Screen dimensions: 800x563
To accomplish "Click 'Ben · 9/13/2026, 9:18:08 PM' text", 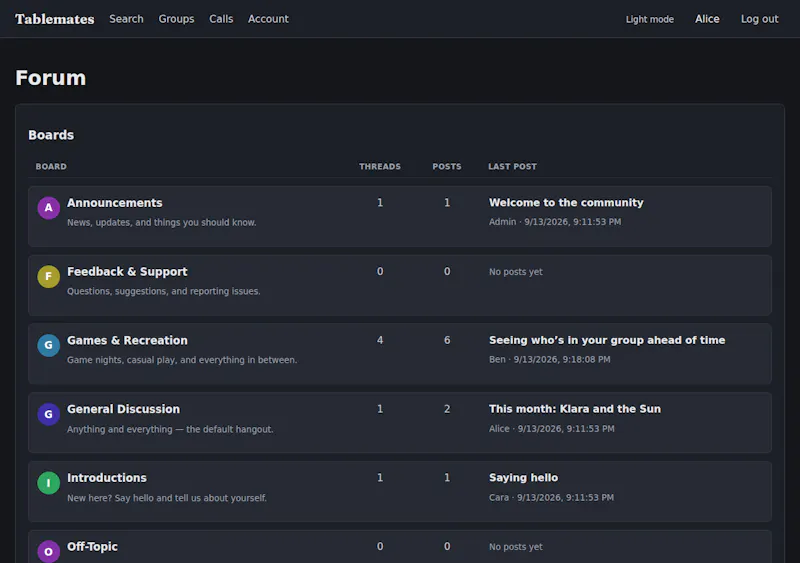I will pos(549,359).
